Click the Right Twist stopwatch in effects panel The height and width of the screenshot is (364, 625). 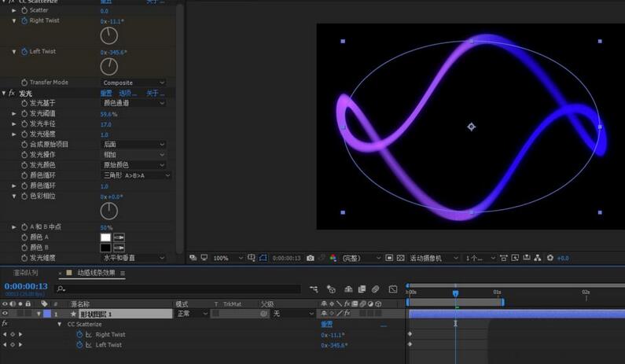[24, 20]
